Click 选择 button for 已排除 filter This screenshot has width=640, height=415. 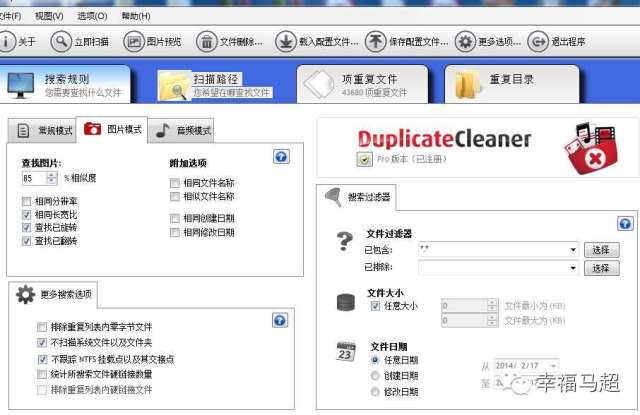601,268
